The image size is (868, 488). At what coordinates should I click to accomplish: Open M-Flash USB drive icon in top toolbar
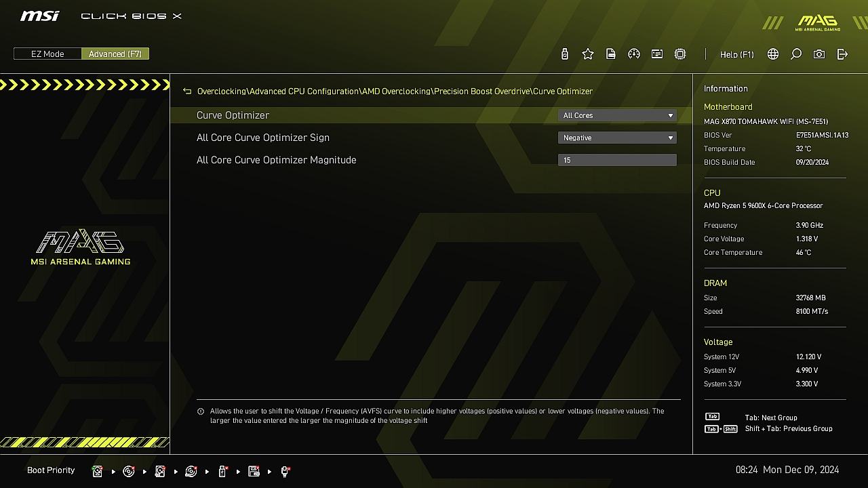[565, 54]
